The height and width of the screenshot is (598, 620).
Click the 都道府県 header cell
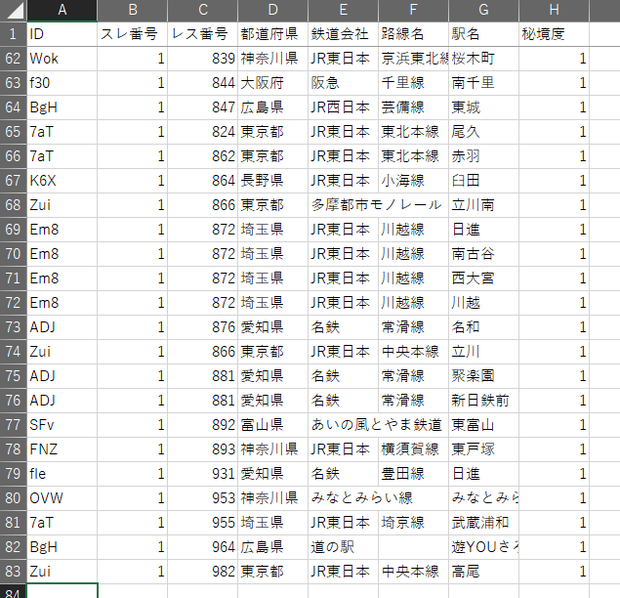click(x=273, y=34)
